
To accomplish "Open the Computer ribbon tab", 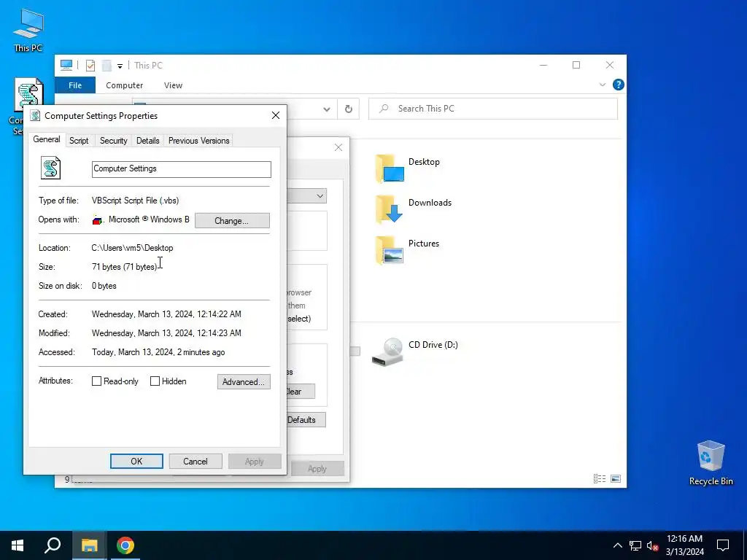I will click(x=124, y=85).
